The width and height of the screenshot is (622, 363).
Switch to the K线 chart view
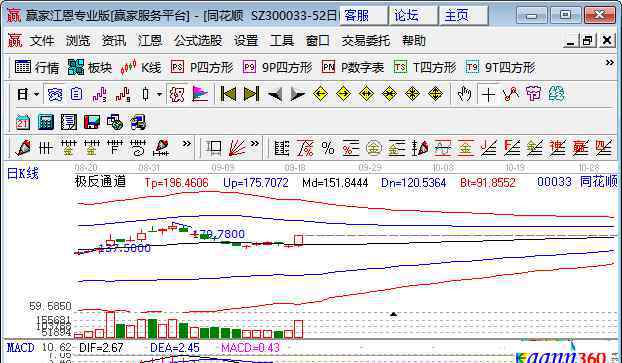[x=140, y=67]
